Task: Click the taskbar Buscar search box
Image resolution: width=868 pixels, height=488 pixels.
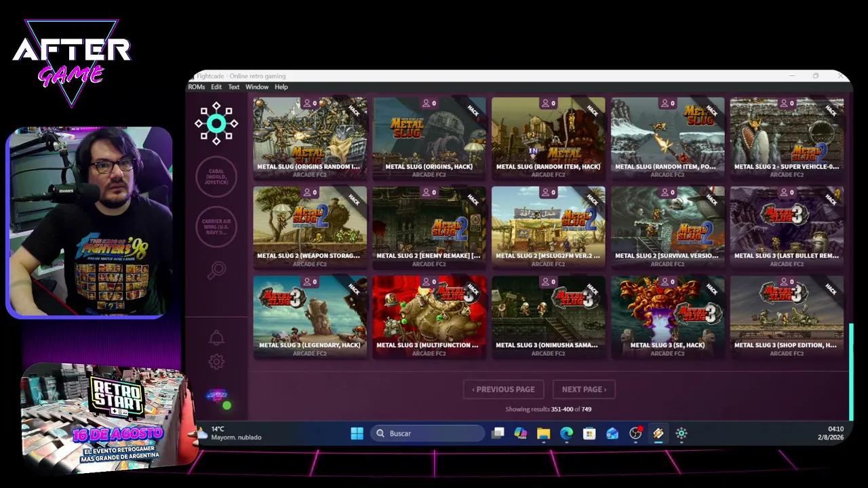Action: coord(427,434)
